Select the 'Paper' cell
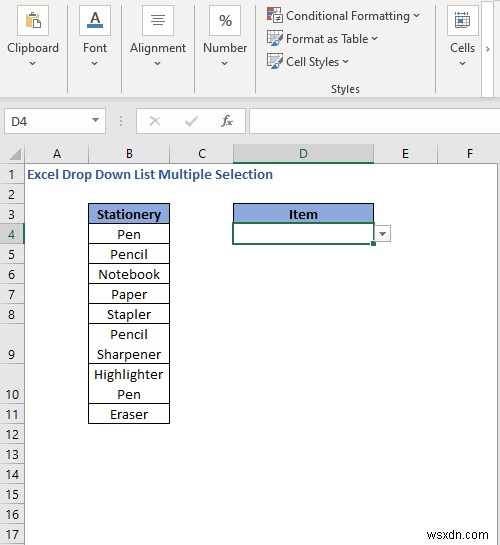The height and width of the screenshot is (545, 500). (x=129, y=294)
